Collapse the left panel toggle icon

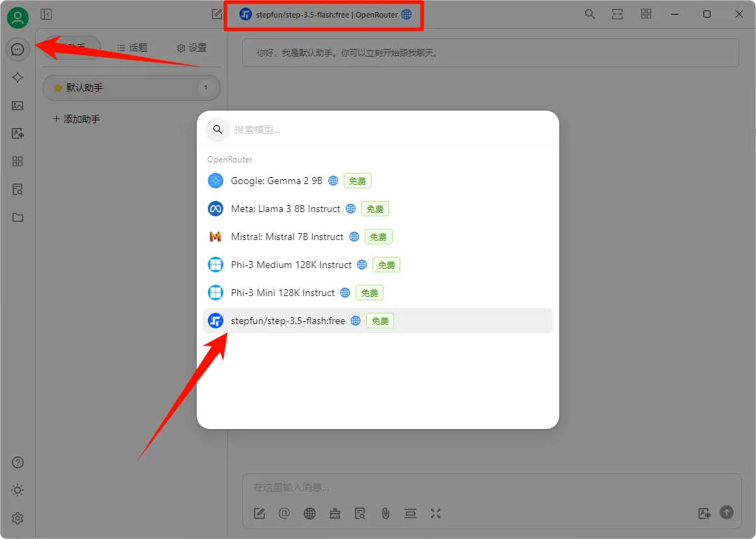[46, 15]
